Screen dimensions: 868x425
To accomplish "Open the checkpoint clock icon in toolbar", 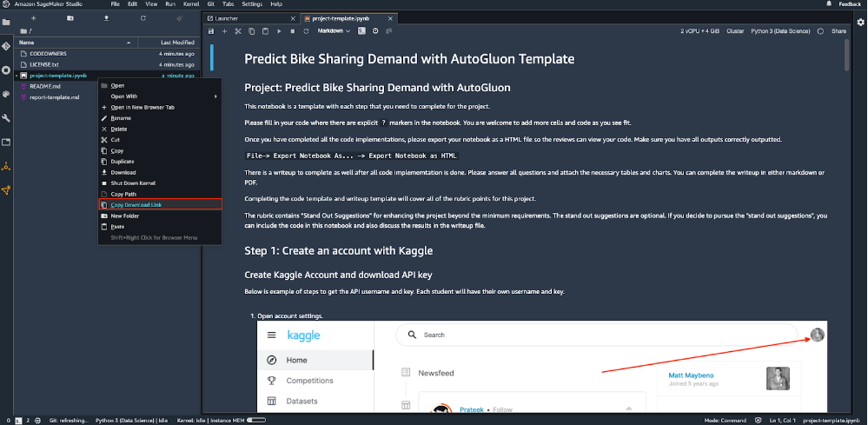I will click(375, 31).
